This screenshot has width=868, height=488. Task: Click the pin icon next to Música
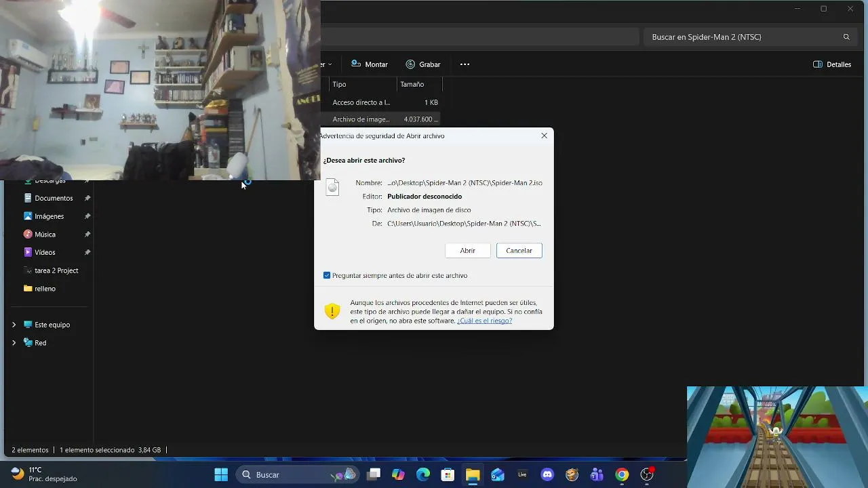(87, 235)
